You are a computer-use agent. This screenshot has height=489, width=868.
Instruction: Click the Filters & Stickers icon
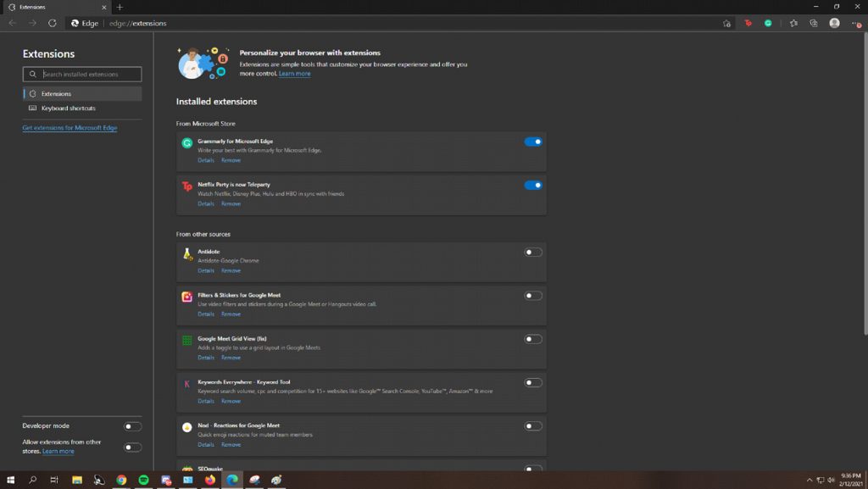pos(187,297)
